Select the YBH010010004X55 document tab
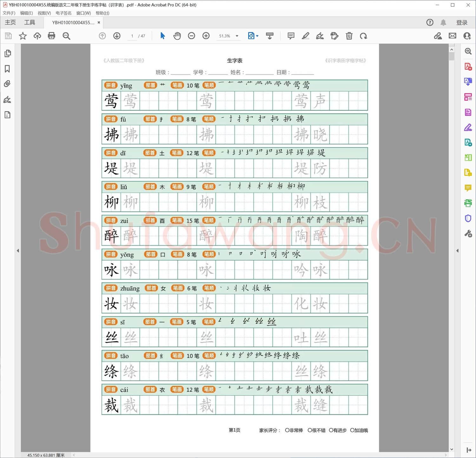Screen dimensions: 476x458 pos(73,23)
